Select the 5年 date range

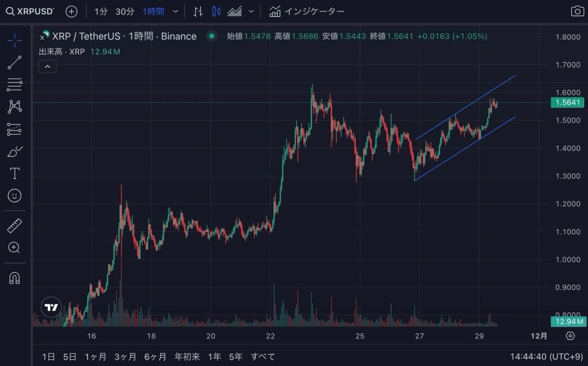[235, 357]
